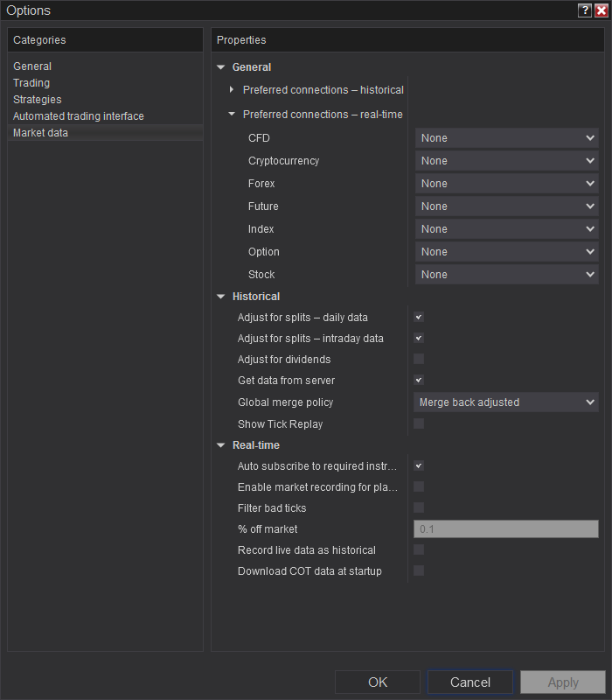Open the Forex connection dropdown
612x700 pixels.
click(507, 184)
